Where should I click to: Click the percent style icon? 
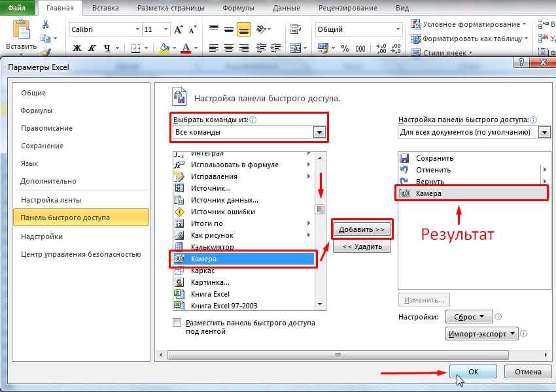coord(345,48)
